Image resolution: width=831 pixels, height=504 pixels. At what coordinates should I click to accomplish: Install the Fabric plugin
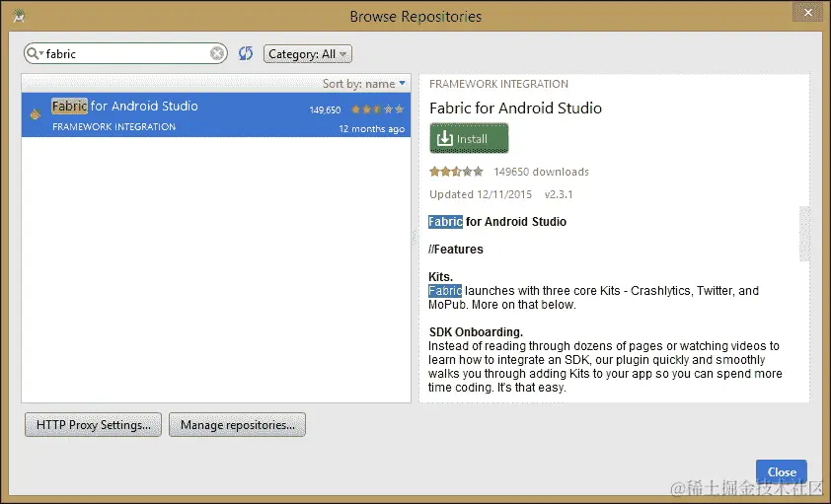point(469,138)
